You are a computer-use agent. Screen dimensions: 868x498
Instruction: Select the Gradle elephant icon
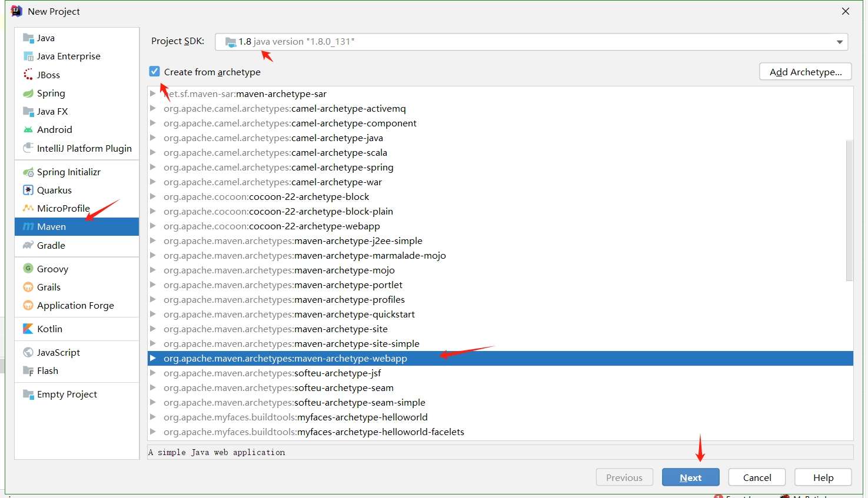click(x=28, y=245)
